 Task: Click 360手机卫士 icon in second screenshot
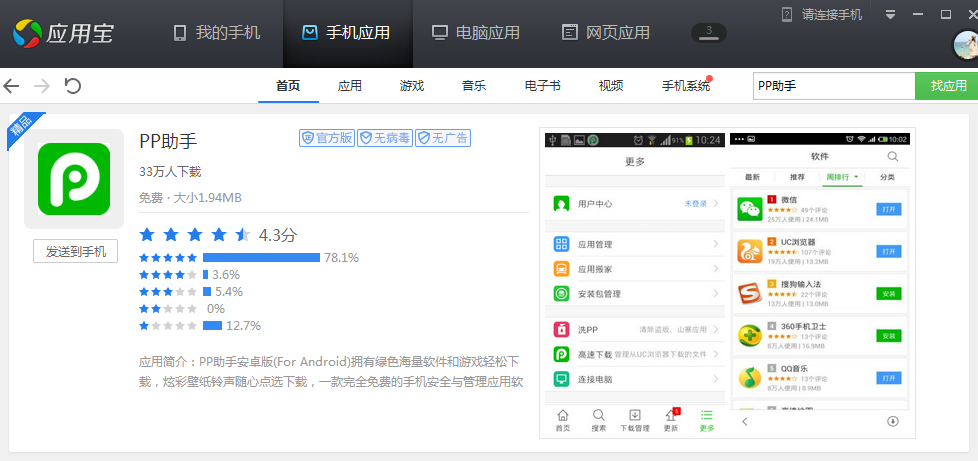coord(750,335)
